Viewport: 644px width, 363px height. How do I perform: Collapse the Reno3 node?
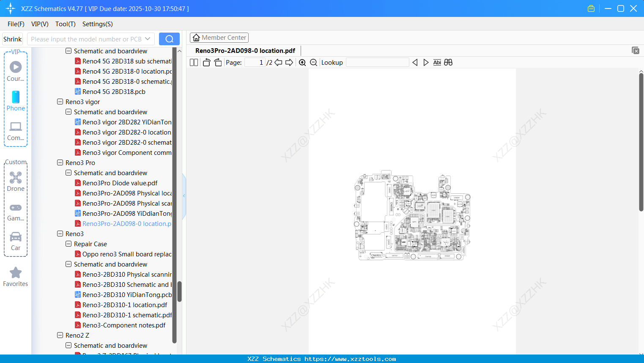(60, 234)
